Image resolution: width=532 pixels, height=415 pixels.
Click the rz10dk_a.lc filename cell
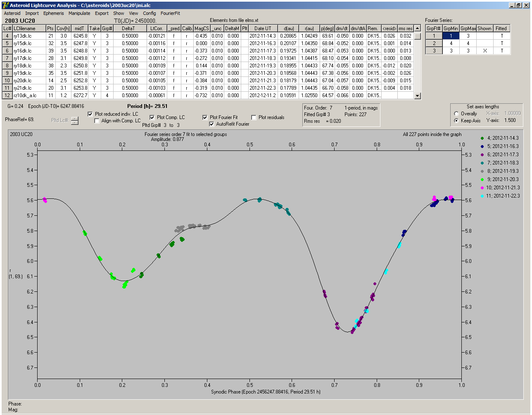(x=28, y=95)
